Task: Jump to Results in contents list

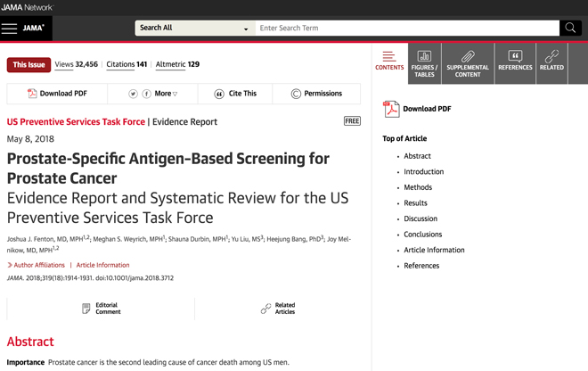Action: 415,203
